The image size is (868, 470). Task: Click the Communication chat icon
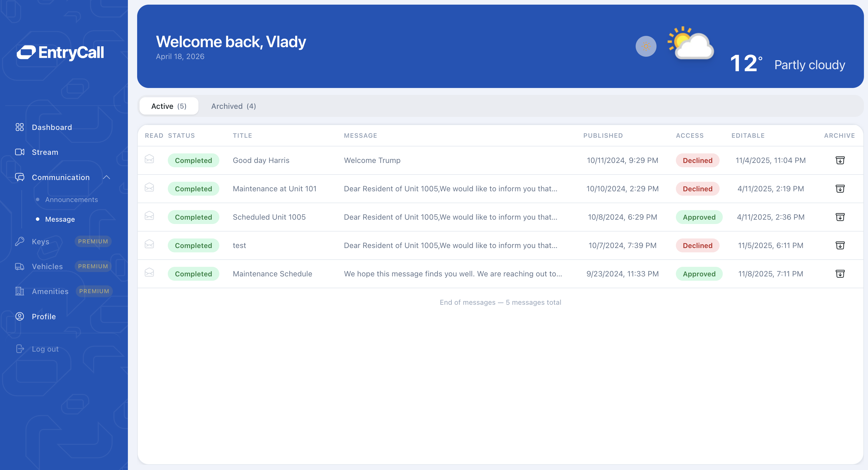pyautogui.click(x=20, y=177)
